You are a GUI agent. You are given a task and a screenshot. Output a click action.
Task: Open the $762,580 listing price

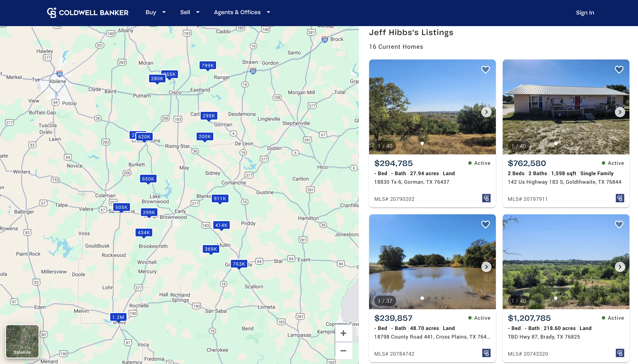(527, 163)
